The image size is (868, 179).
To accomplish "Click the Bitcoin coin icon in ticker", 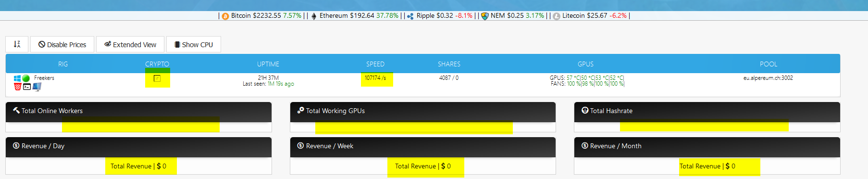I will click(x=225, y=16).
